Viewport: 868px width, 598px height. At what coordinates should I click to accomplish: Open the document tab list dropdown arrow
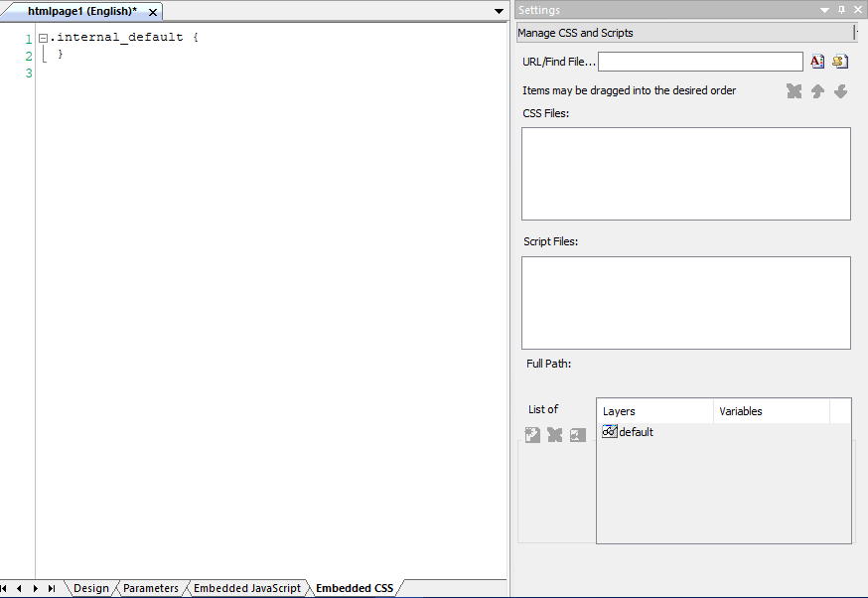(x=499, y=11)
